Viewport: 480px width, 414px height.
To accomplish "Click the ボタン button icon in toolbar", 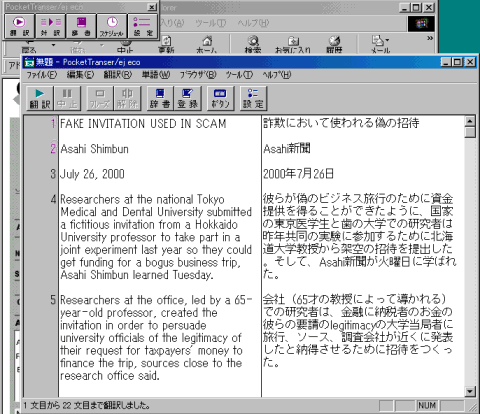I will (x=220, y=98).
